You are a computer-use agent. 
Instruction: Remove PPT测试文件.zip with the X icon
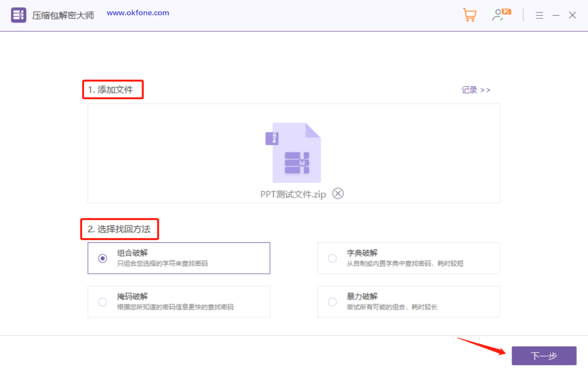click(338, 193)
